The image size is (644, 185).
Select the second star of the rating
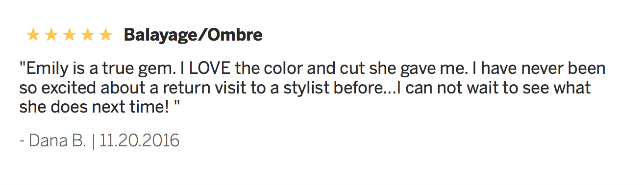point(51,35)
